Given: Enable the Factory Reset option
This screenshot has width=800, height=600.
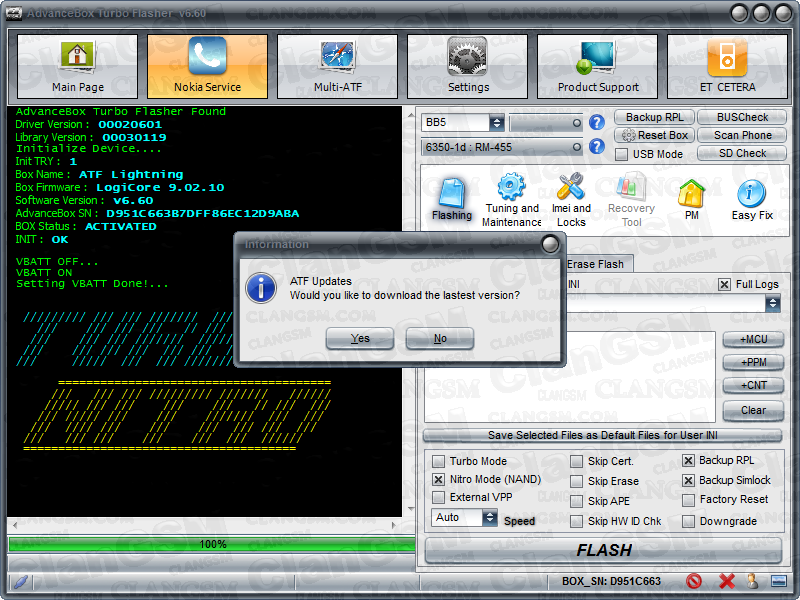Looking at the screenshot, I should pyautogui.click(x=688, y=499).
